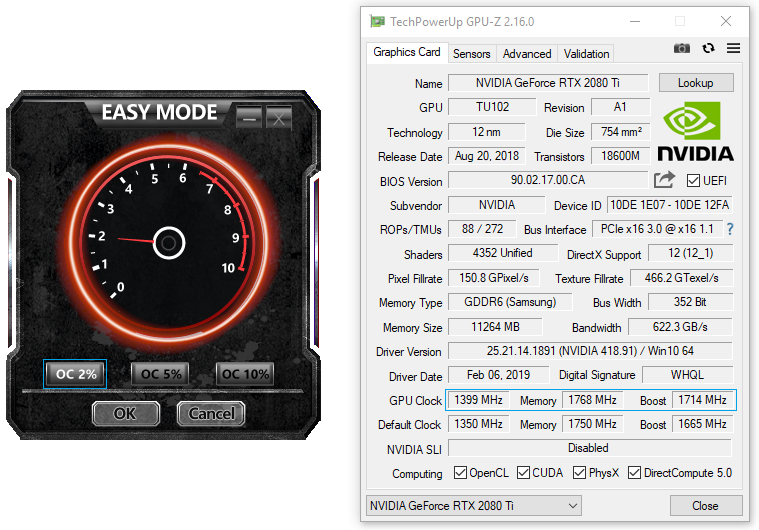Click the Transistors value 18600M
The height and width of the screenshot is (530, 759).
621,156
